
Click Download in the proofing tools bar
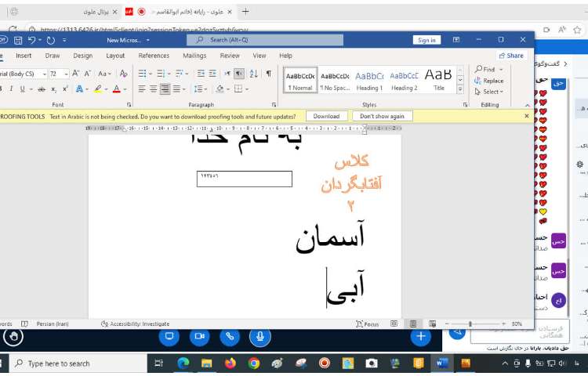click(326, 116)
